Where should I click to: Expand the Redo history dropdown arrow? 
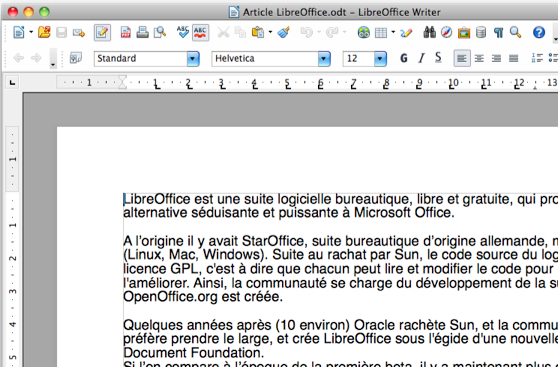coord(344,33)
